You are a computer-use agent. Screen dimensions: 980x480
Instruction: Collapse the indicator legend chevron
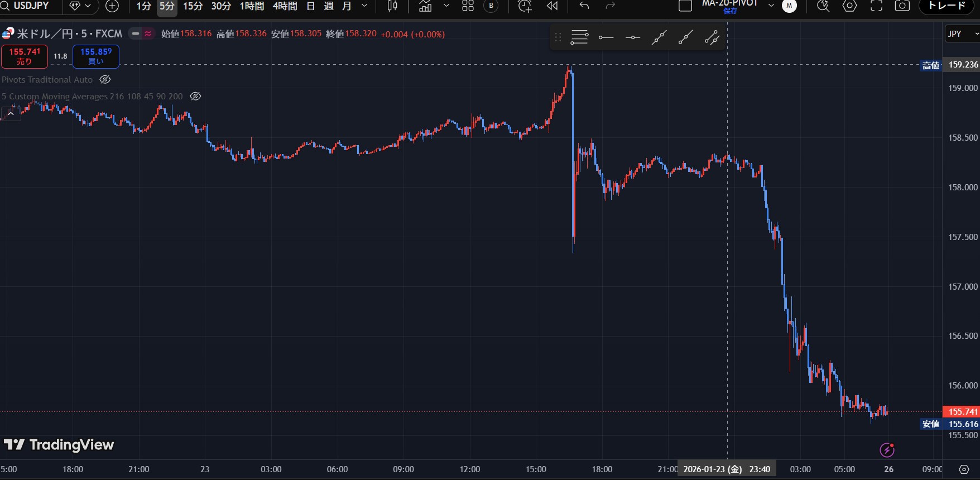pos(11,114)
